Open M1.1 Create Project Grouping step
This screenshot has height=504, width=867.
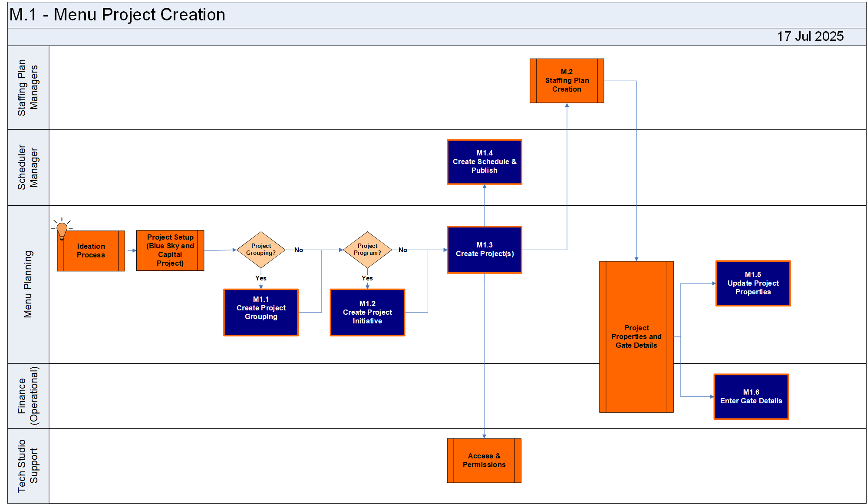[261, 312]
